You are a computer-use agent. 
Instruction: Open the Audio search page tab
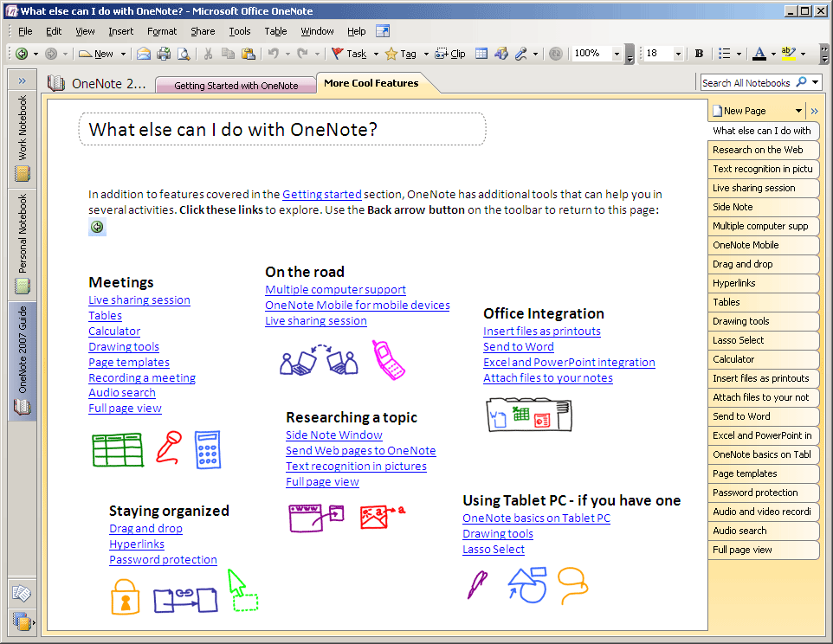[763, 531]
